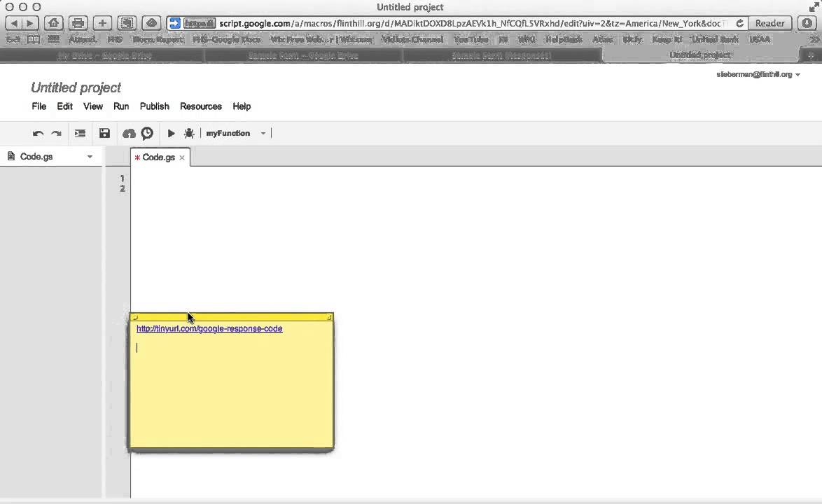Click inside the yellow sticky note text area
The image size is (822, 504).
[x=231, y=385]
